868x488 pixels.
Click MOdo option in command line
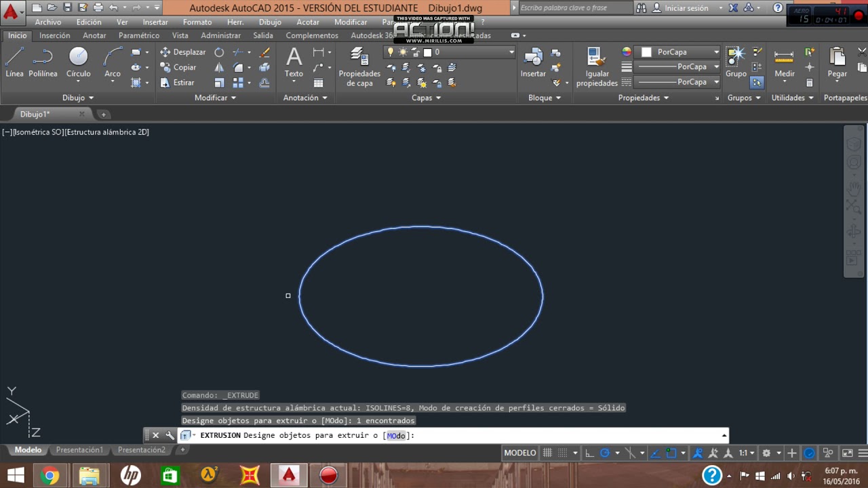396,436
